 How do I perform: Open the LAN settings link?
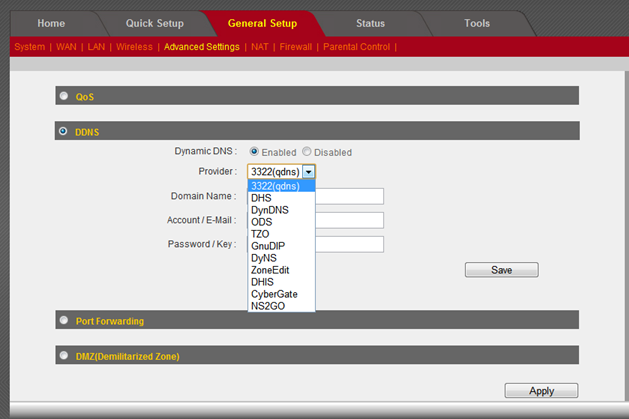[96, 47]
